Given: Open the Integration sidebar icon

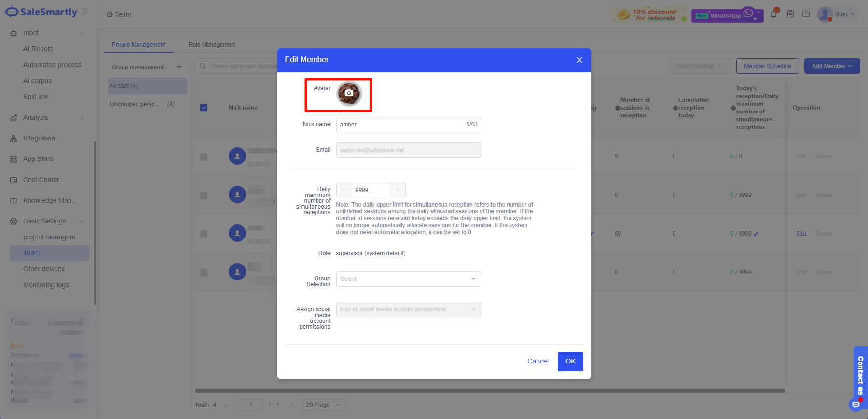Looking at the screenshot, I should click(14, 139).
